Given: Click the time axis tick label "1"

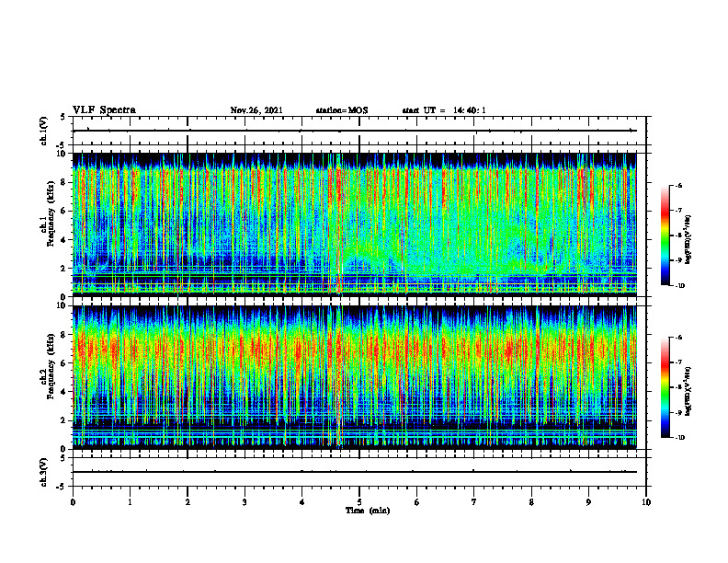Looking at the screenshot, I should tap(130, 502).
